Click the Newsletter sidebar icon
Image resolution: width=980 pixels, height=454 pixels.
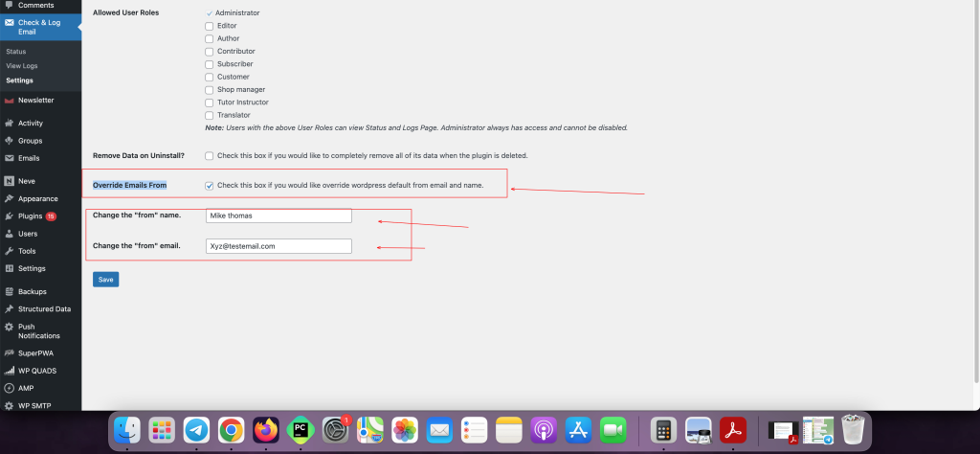[9, 101]
